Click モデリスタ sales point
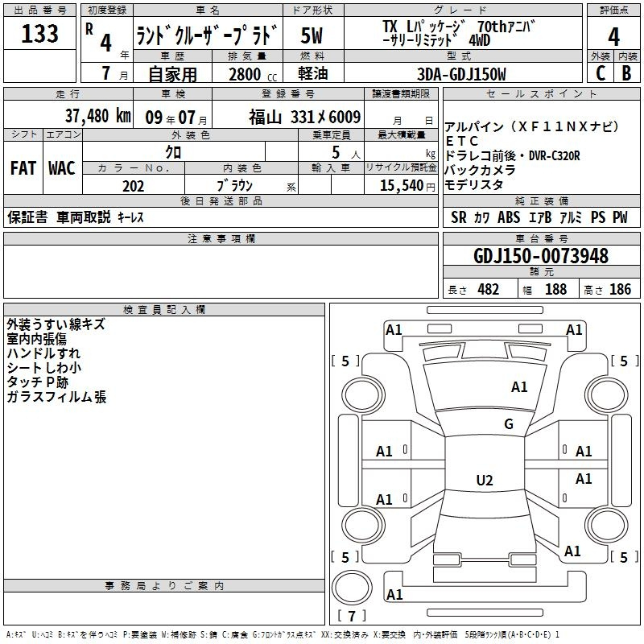 474,185
